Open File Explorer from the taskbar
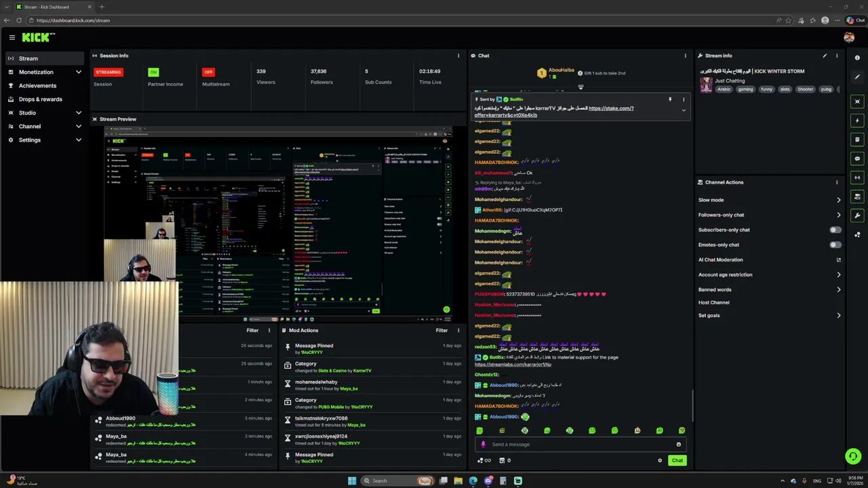This screenshot has width=868, height=488. pos(458,481)
